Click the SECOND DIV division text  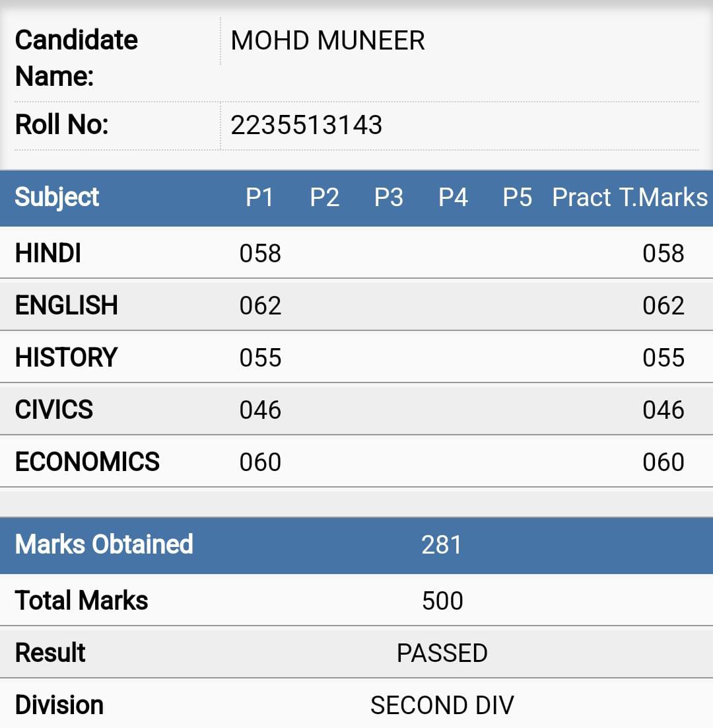click(442, 706)
